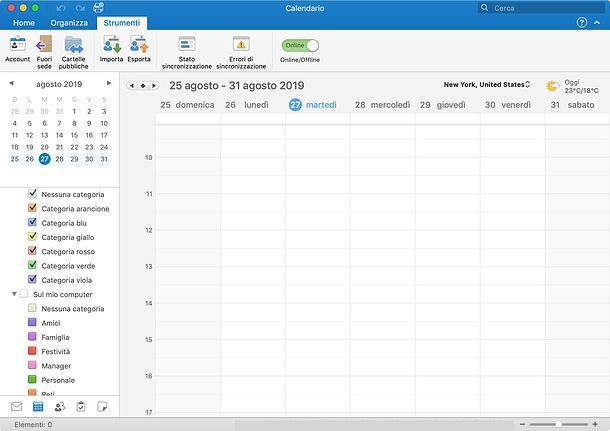The image size is (610, 431).
Task: Select the Strumenti tab
Action: [122, 23]
